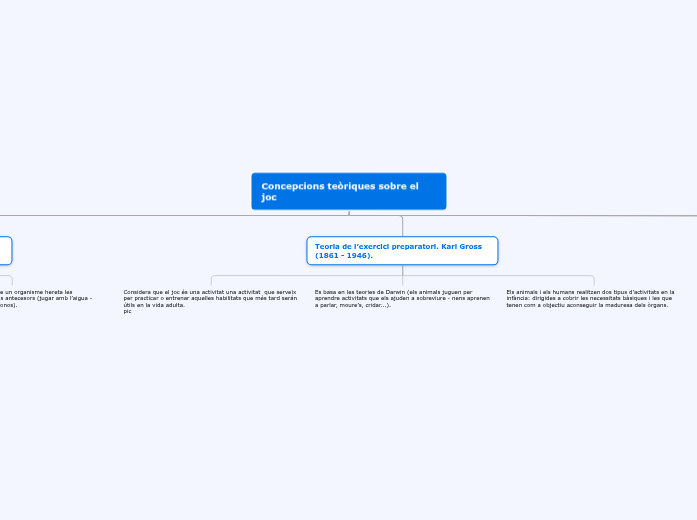Viewport: 697px width, 520px height.
Task: Select the note starting "Es basa en les teories"
Action: click(x=402, y=298)
